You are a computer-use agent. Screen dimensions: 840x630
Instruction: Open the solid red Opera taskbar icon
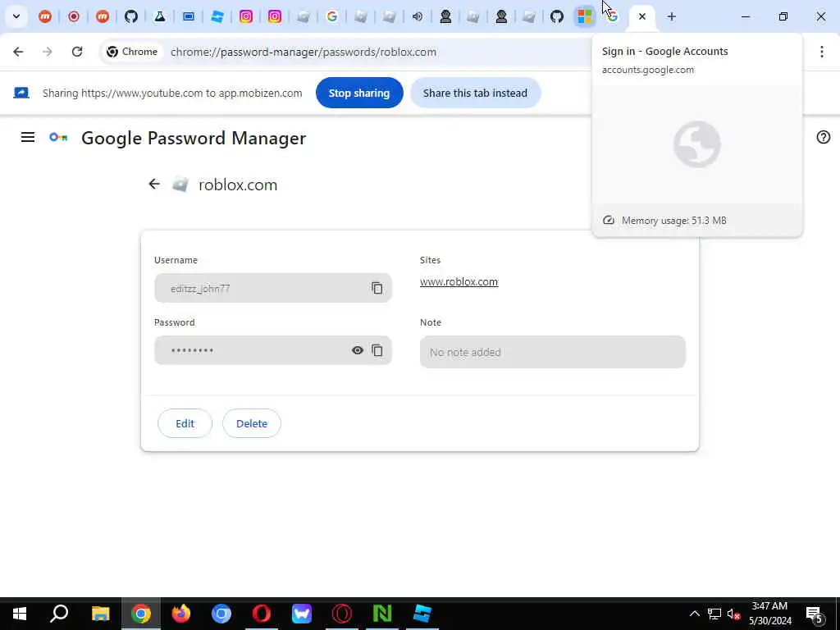coord(262,614)
